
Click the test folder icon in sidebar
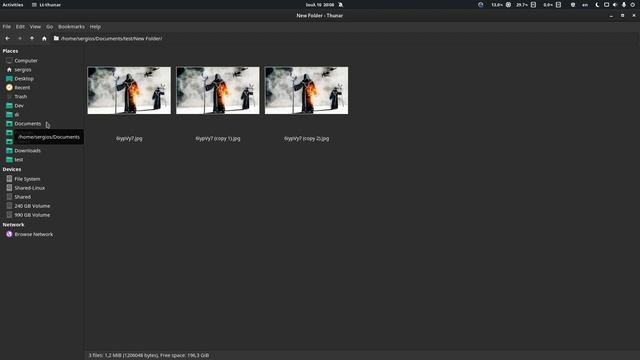(x=9, y=160)
